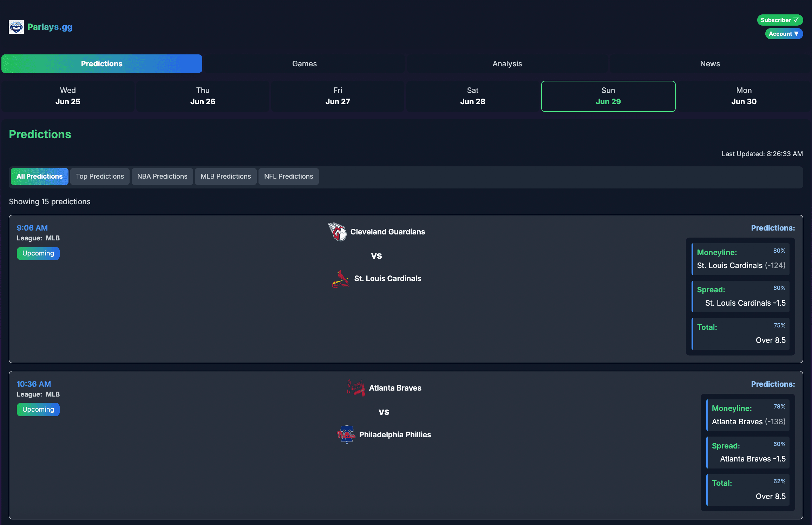812x525 pixels.
Task: Filter by MLB Predictions
Action: (x=226, y=176)
